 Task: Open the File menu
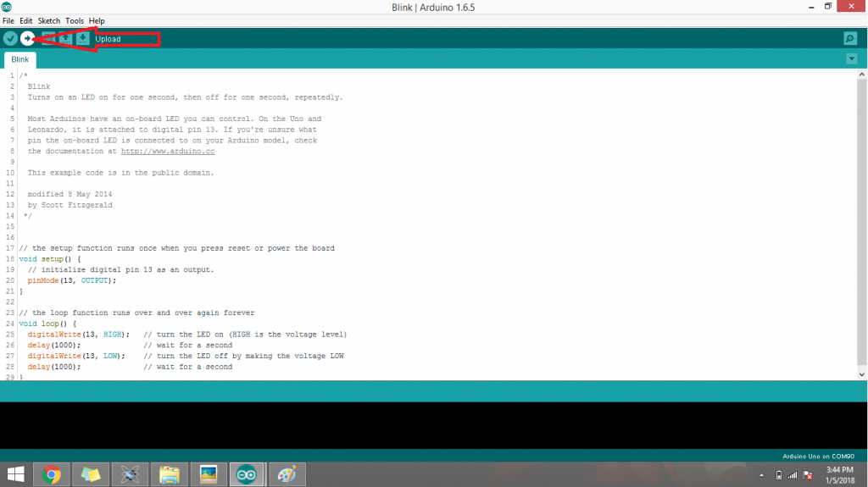(8, 20)
